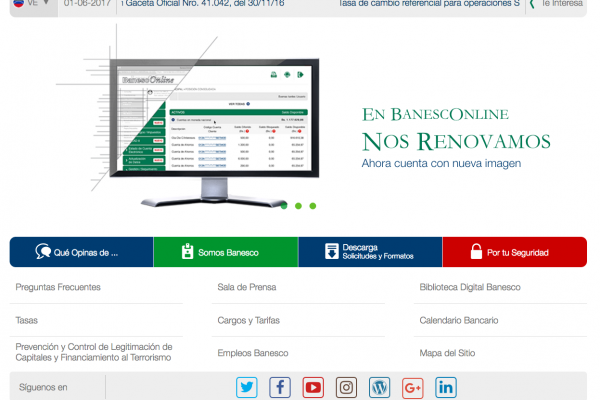Click the speech bubble icon in Qué Opinas

[x=43, y=251]
